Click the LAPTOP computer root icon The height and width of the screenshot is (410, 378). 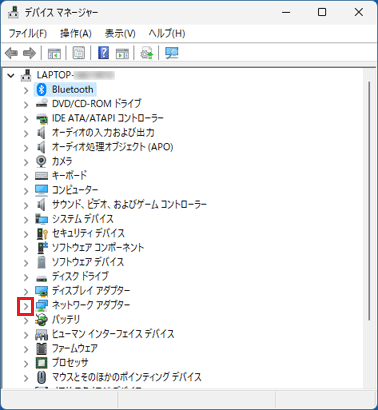tap(26, 75)
